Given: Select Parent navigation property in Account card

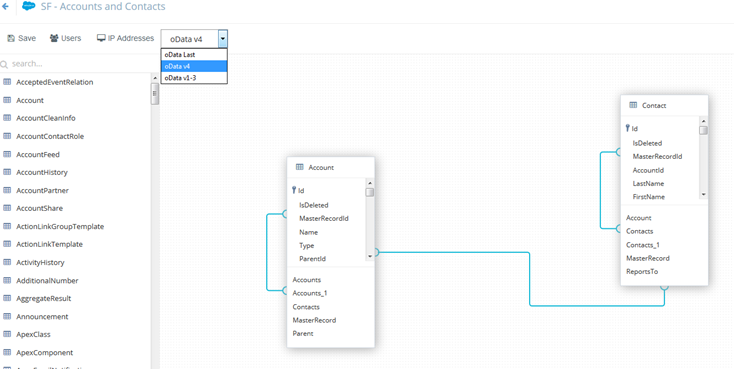Looking at the screenshot, I should tap(303, 333).
